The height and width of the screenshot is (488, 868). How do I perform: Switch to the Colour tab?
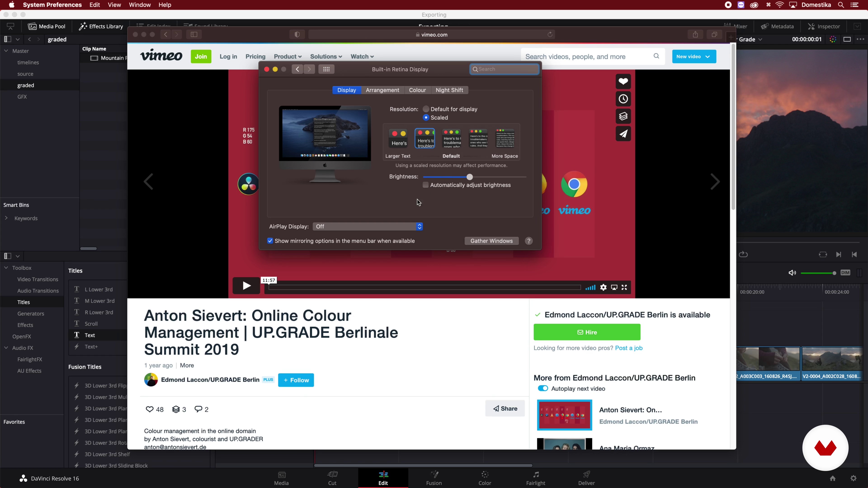(417, 90)
